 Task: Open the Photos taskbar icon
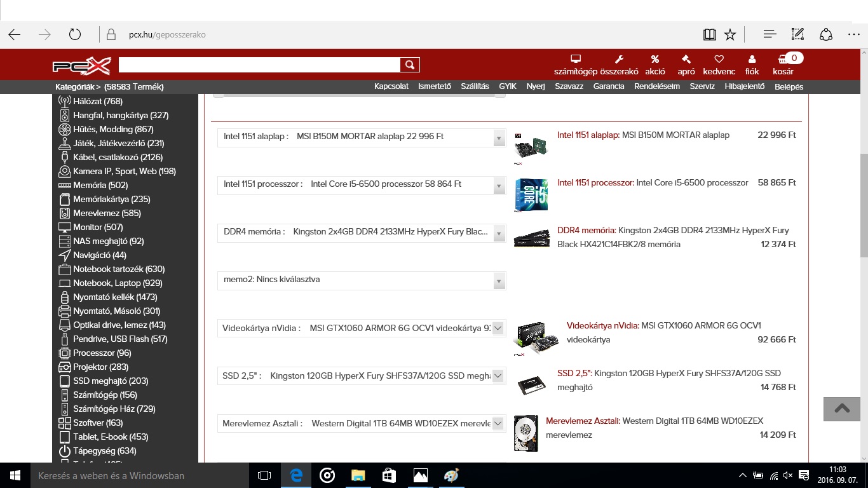(420, 475)
